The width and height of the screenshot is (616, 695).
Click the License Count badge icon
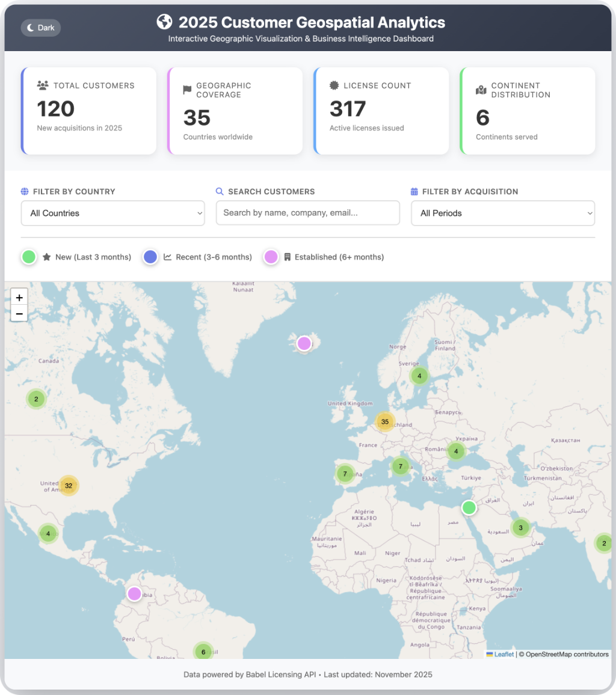334,86
